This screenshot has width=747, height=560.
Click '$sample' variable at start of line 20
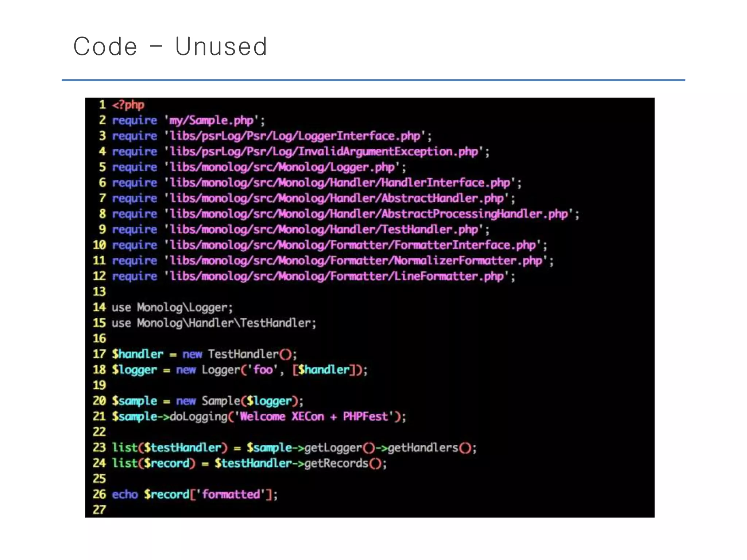point(134,401)
